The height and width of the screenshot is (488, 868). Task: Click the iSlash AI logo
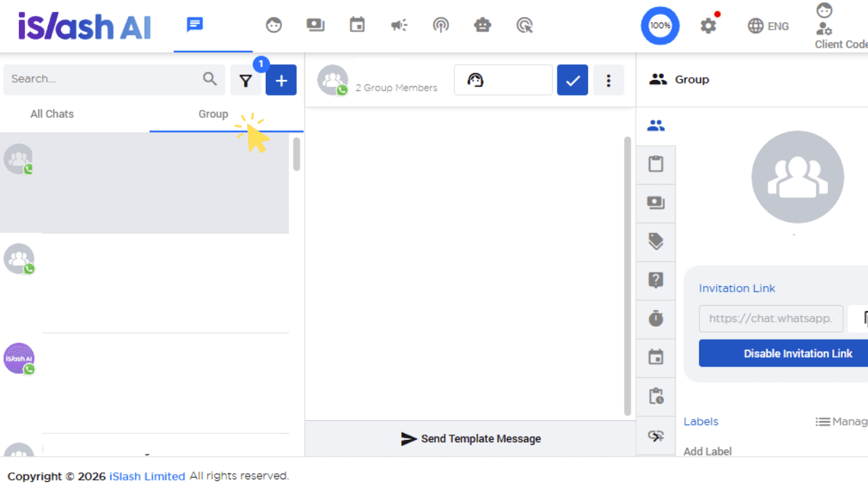click(x=85, y=26)
